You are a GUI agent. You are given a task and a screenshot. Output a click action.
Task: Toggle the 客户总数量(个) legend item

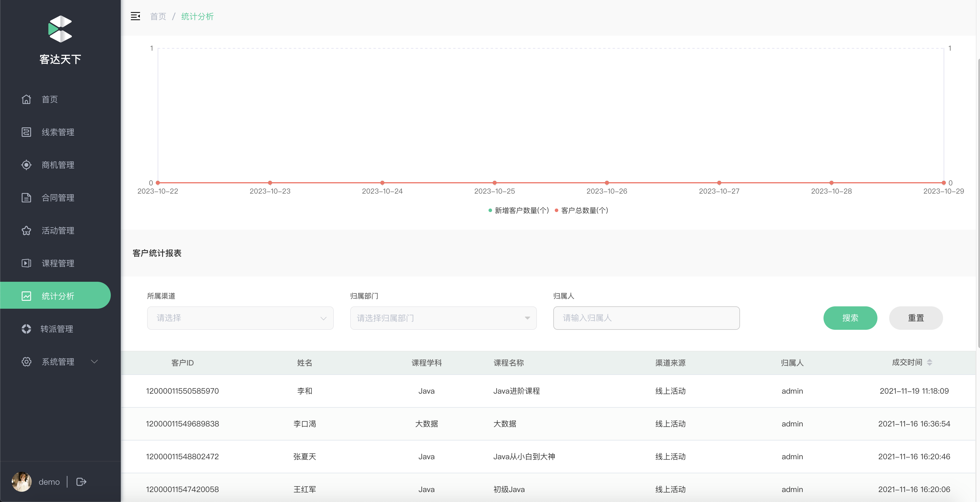tap(581, 210)
